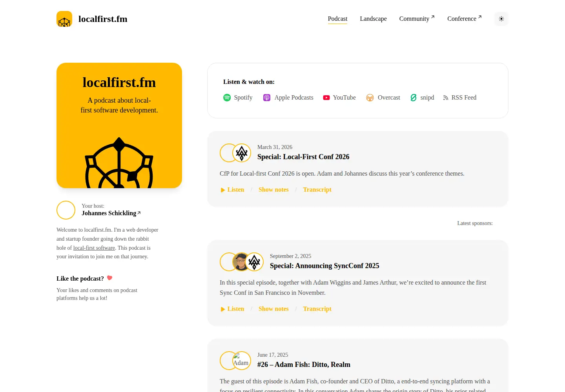Click the host avatar circle beside Your host

[x=66, y=210]
